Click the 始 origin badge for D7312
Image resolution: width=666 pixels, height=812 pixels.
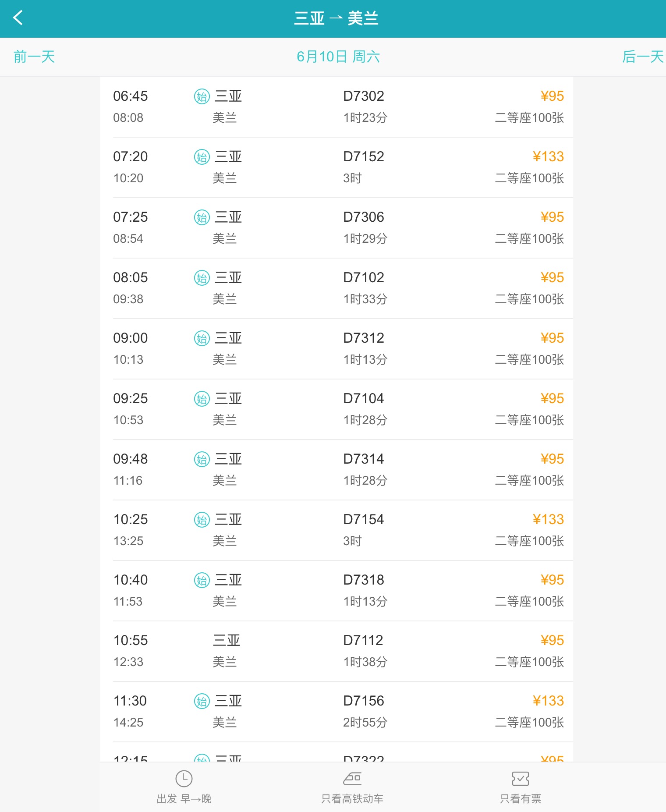click(x=202, y=338)
